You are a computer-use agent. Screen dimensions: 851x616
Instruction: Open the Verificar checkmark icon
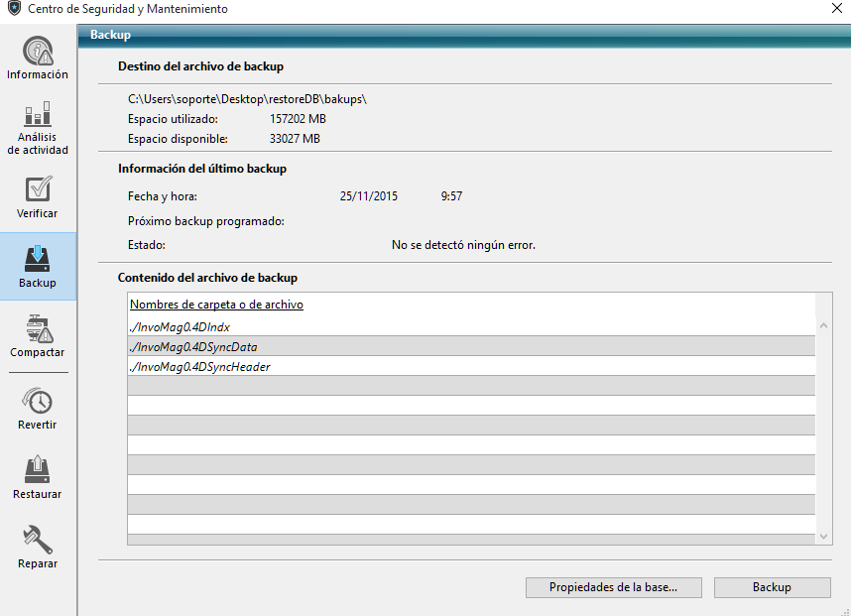point(38,189)
